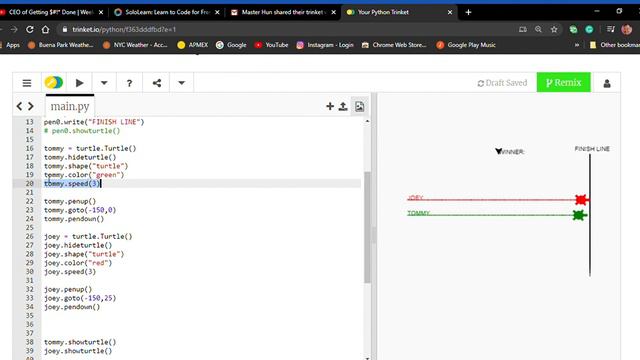Open Google Play Music bookmark
Image resolution: width=640 pixels, height=360 pixels.
(466, 45)
